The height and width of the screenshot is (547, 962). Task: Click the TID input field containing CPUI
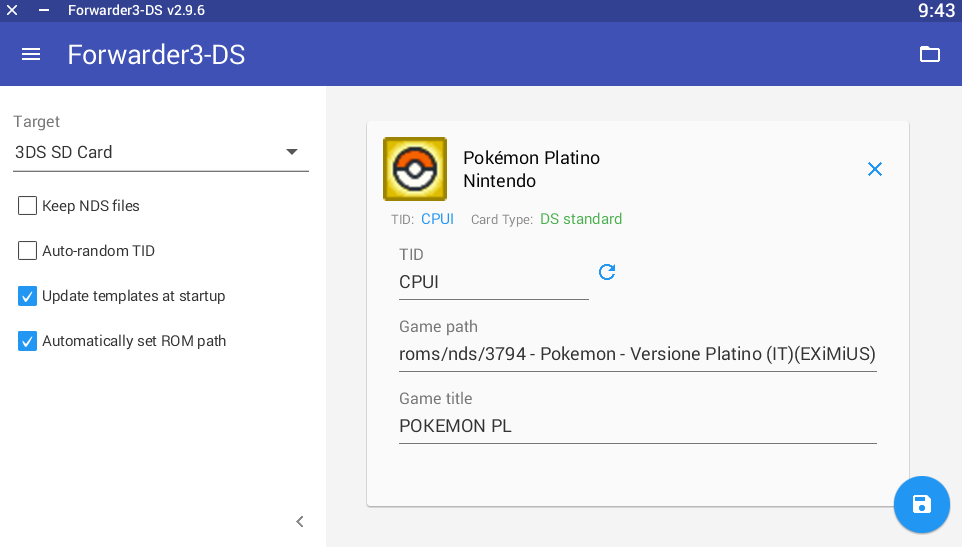(494, 282)
